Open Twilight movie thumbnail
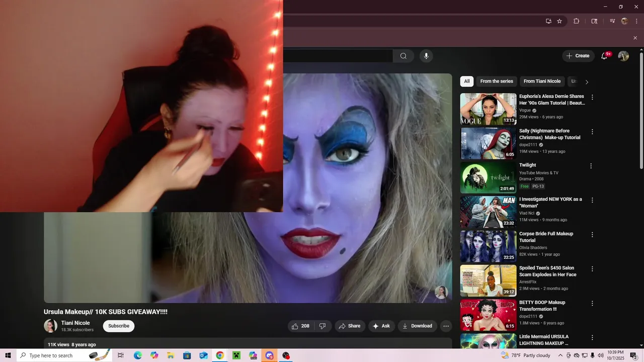This screenshot has width=644, height=362. tap(488, 177)
